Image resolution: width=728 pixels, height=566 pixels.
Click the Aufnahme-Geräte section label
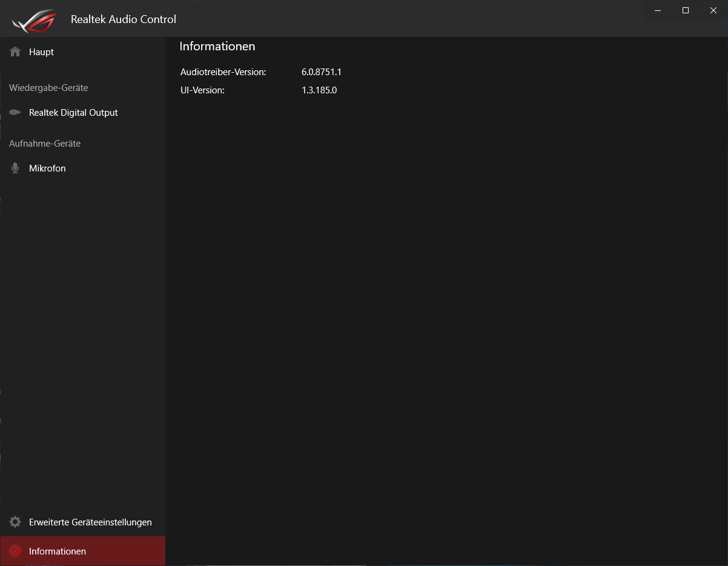tap(45, 144)
